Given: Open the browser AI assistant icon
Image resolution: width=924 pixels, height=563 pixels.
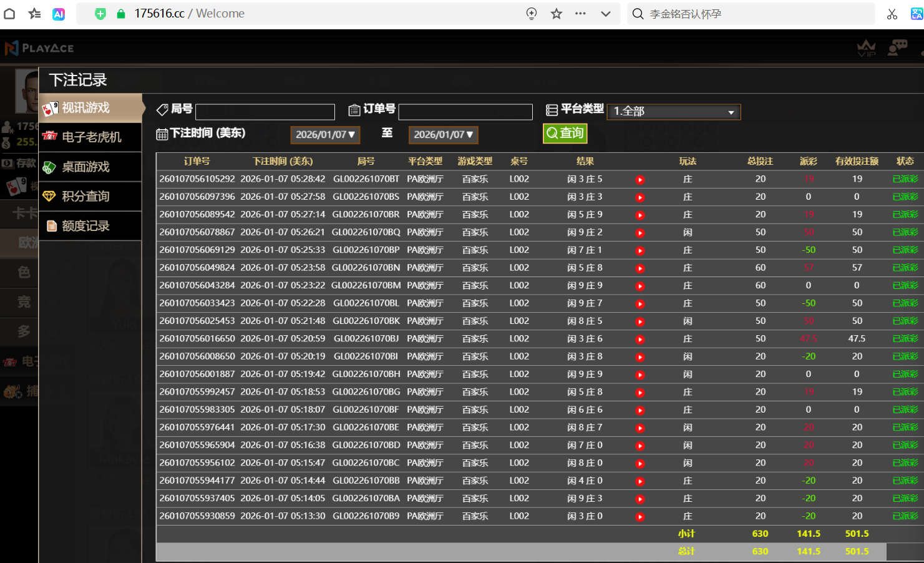Looking at the screenshot, I should point(59,14).
